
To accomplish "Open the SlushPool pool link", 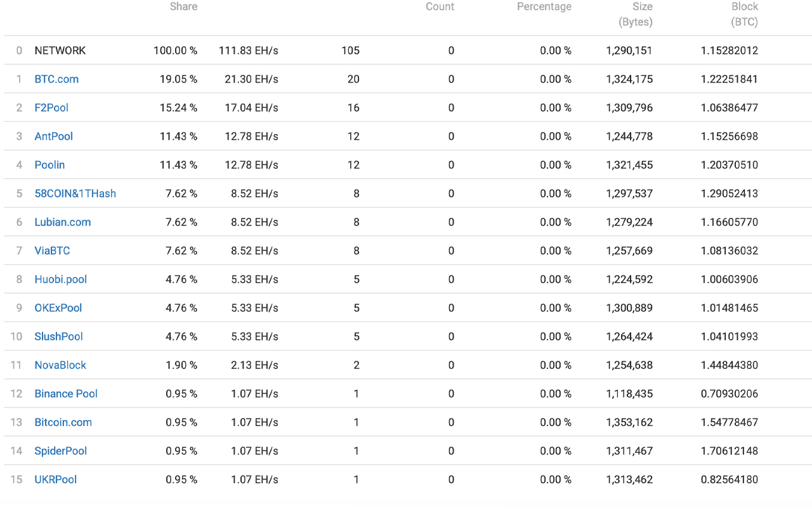I will [x=58, y=336].
